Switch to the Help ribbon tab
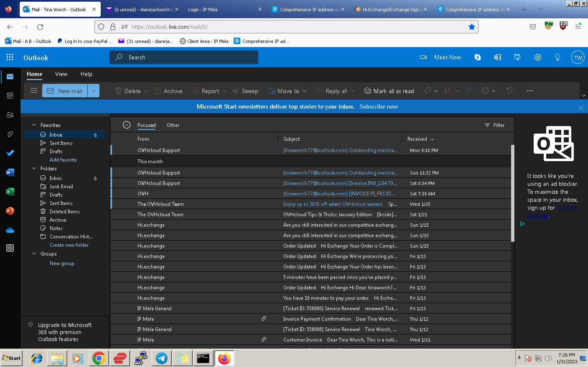 (x=87, y=74)
